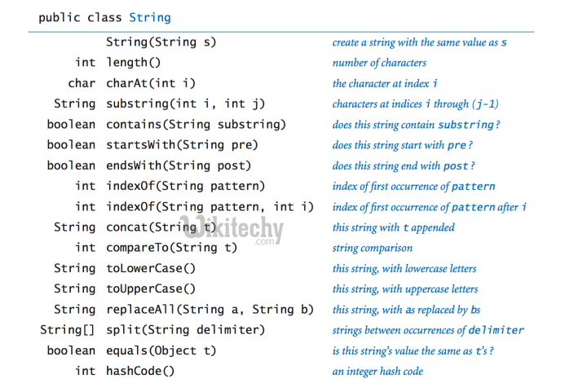Image resolution: width=574 pixels, height=392 pixels.
Task: Select the length() method row
Action: [x=134, y=63]
